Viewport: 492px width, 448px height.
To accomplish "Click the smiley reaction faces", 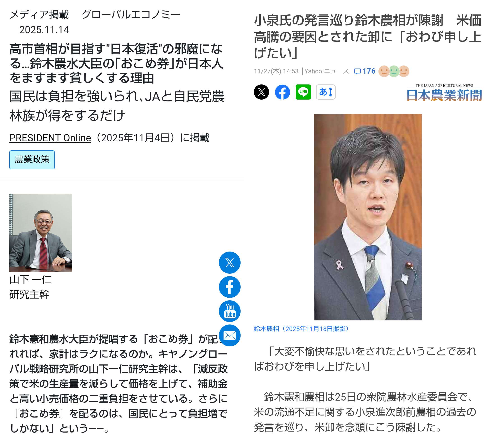I will [394, 71].
